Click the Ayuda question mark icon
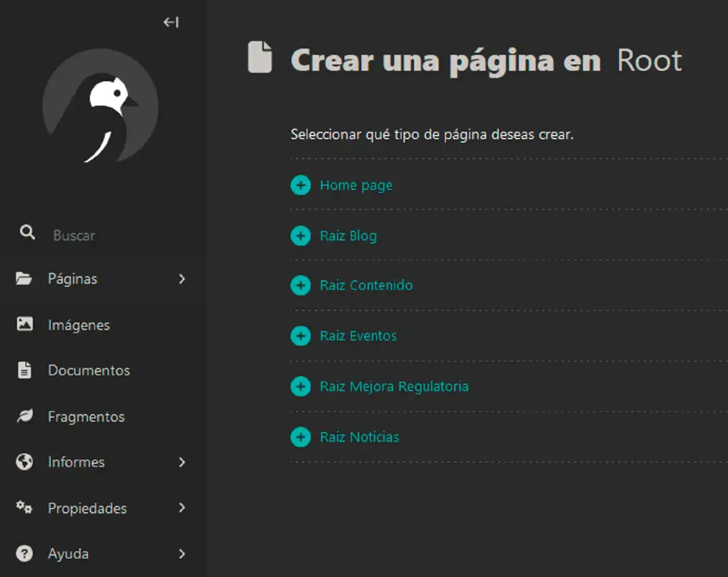Screen dimensions: 728x577 tap(24, 553)
